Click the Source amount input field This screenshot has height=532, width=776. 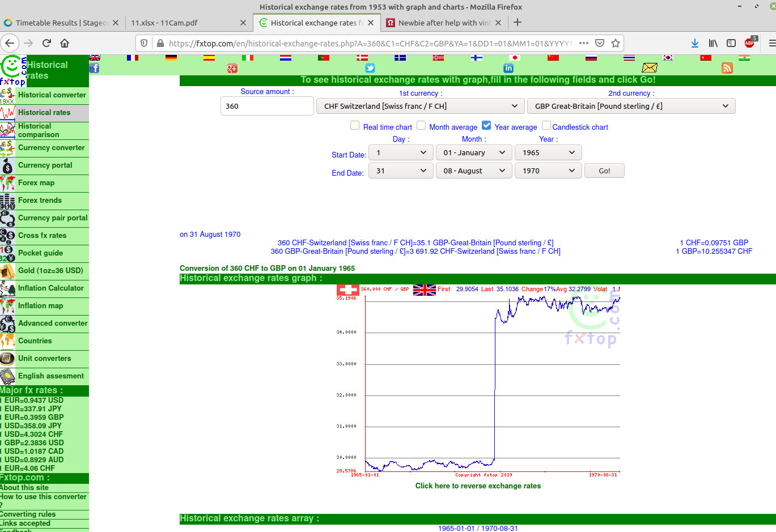266,106
